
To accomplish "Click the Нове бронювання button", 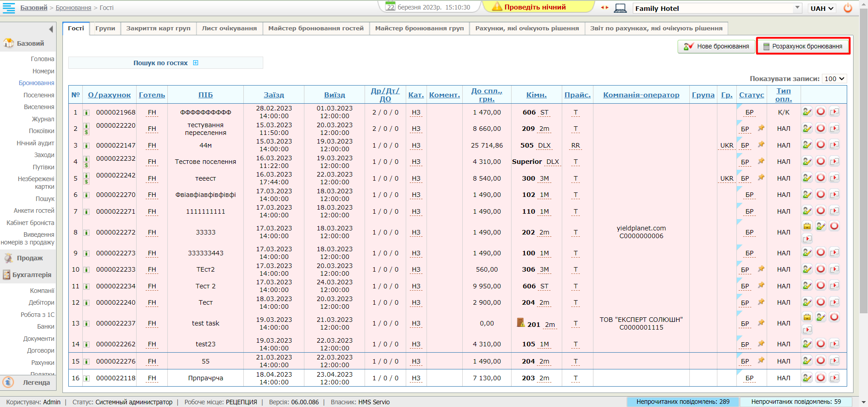I will (716, 46).
